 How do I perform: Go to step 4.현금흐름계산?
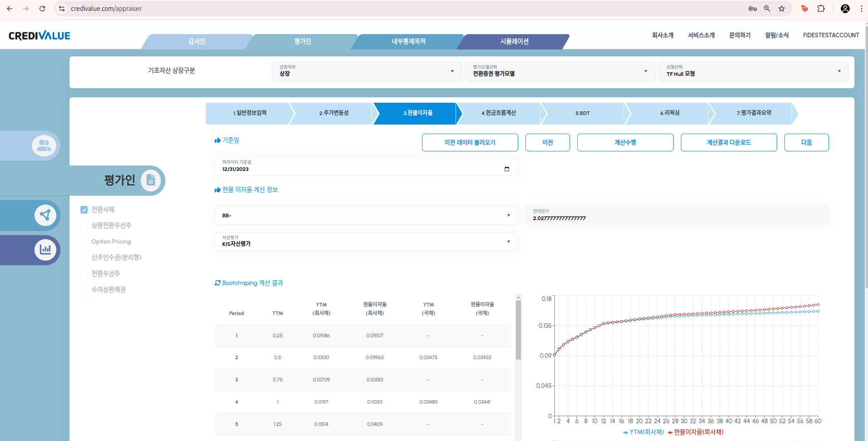[x=498, y=113]
